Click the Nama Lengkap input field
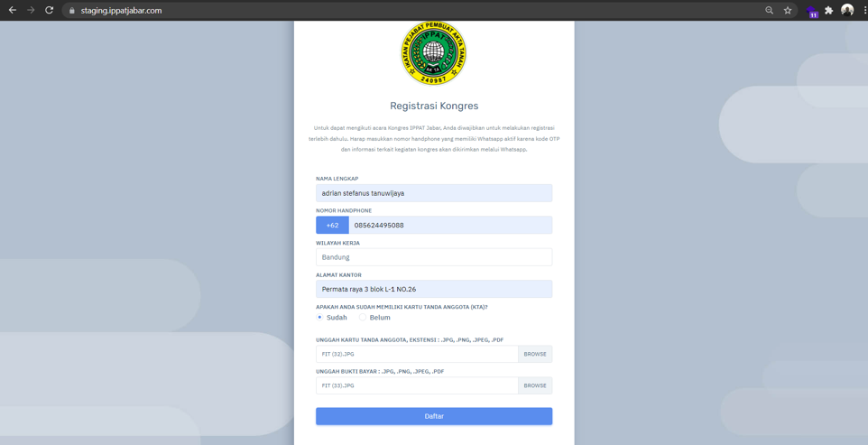Screen dimensions: 868x445 [x=434, y=193]
